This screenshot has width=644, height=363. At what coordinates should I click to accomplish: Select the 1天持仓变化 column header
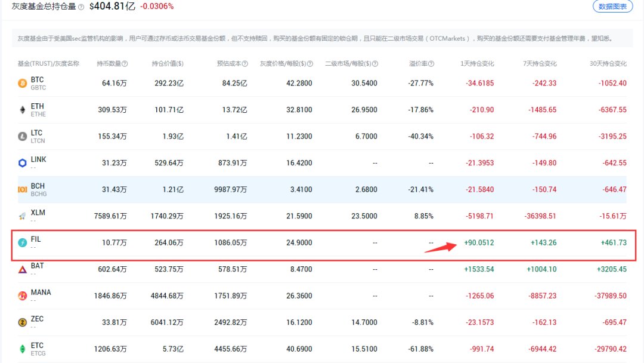tap(477, 64)
